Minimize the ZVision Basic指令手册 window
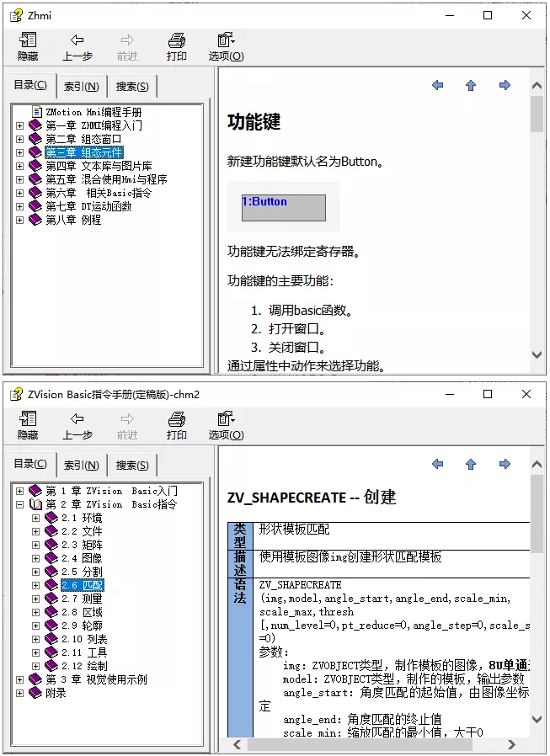This screenshot has height=756, width=550. (x=450, y=394)
